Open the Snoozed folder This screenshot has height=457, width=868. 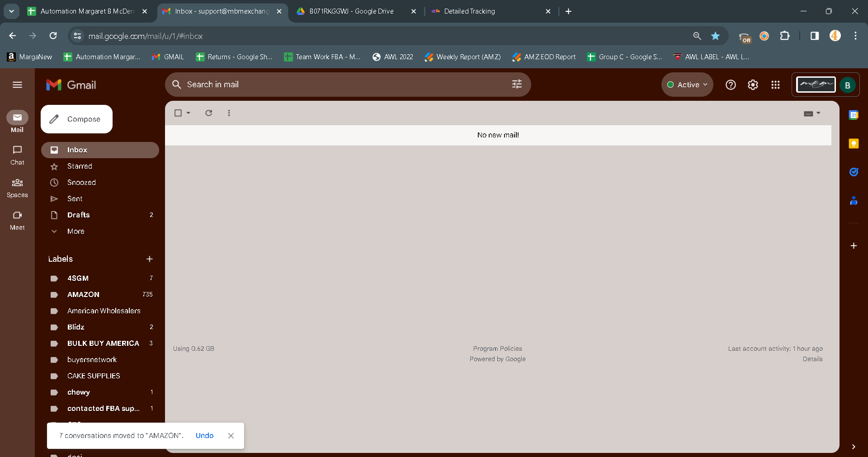pyautogui.click(x=100, y=183)
